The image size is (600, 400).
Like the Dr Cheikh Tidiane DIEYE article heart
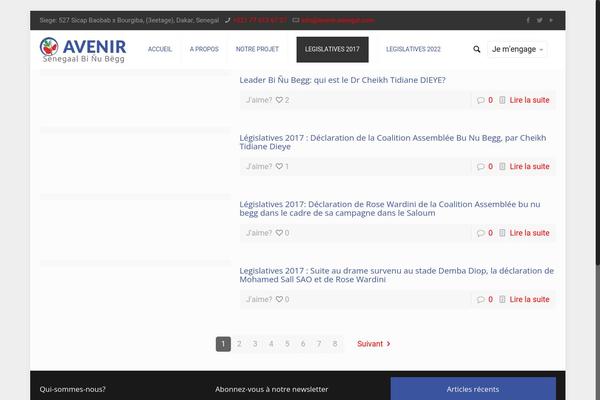tap(279, 100)
